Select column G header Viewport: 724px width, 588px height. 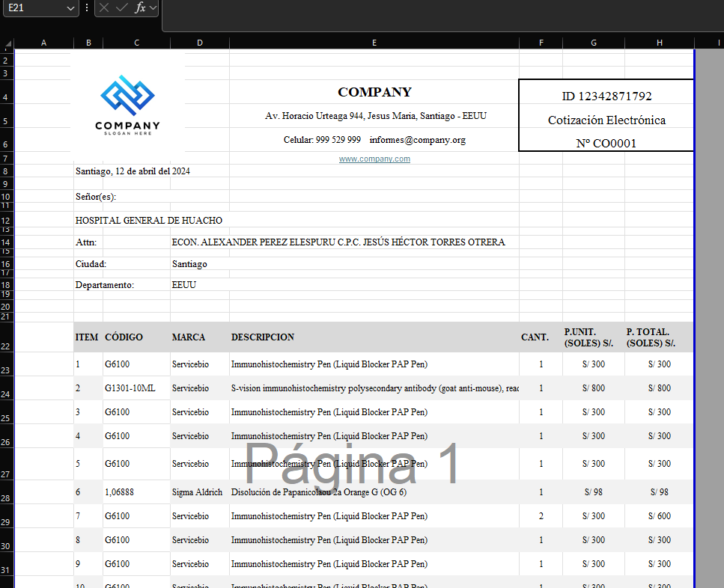pos(593,43)
